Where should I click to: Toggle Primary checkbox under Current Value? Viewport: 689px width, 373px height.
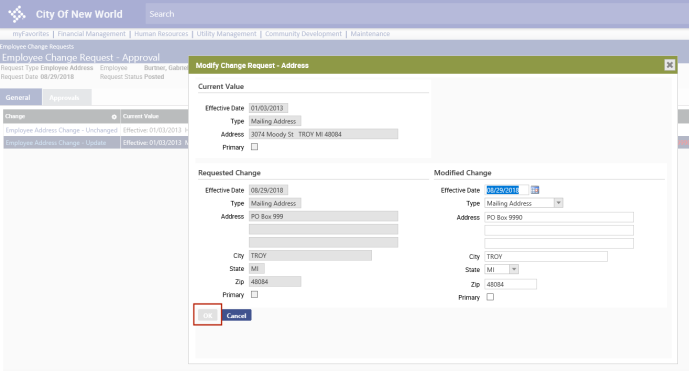254,147
